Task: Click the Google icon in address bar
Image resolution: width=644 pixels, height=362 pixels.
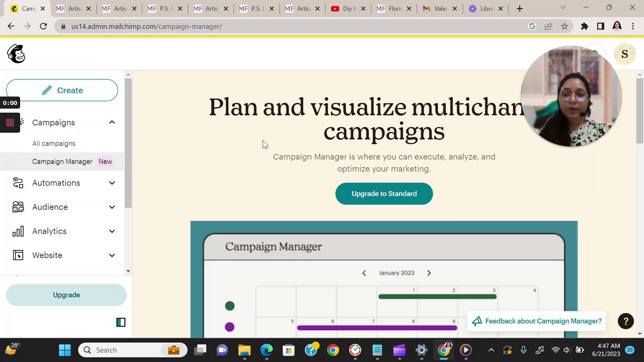Action: (x=532, y=26)
